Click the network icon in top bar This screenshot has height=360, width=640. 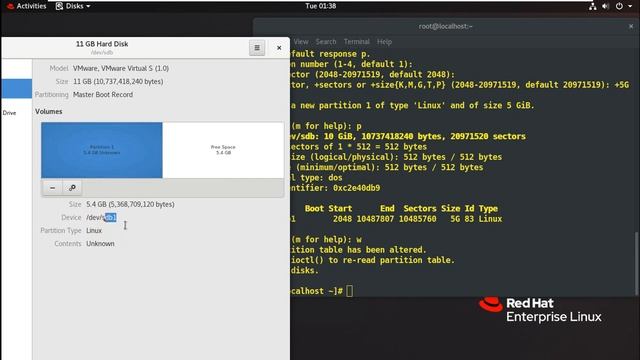(592, 6)
